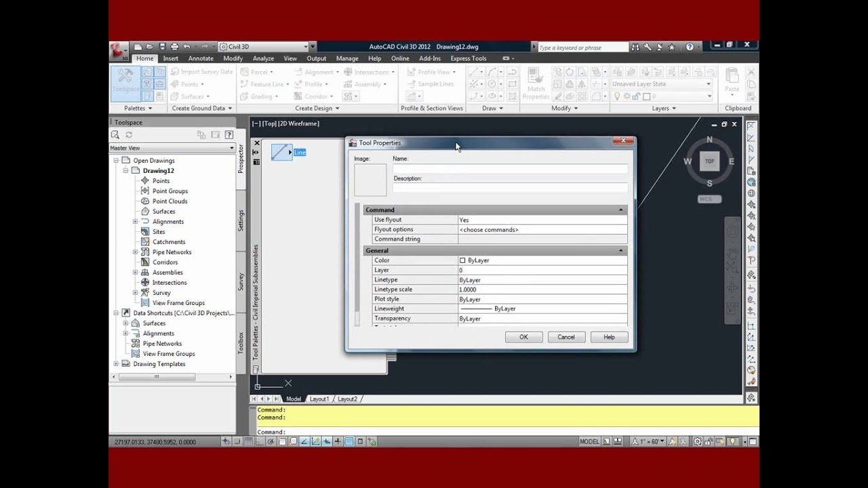Expand the Alignments tree node
The height and width of the screenshot is (488, 868).
point(135,222)
